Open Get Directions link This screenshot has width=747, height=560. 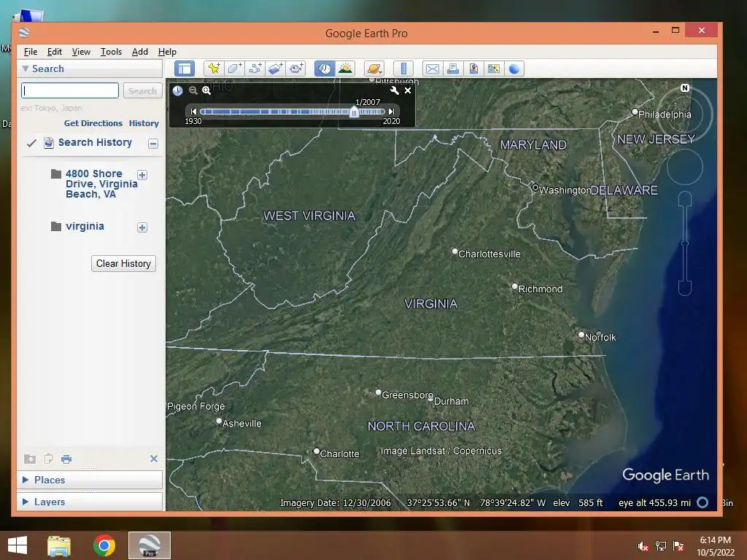(93, 122)
